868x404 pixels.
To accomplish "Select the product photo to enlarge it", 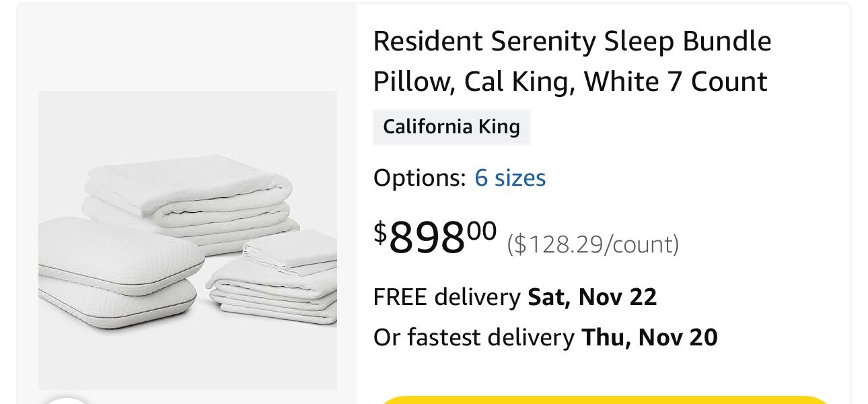I will click(x=187, y=239).
